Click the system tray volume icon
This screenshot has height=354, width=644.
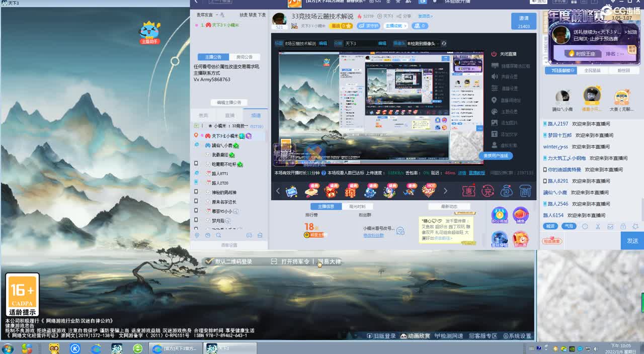(x=597, y=348)
